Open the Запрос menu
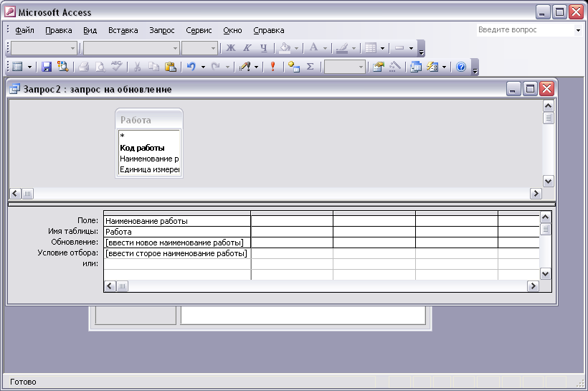 tap(162, 30)
